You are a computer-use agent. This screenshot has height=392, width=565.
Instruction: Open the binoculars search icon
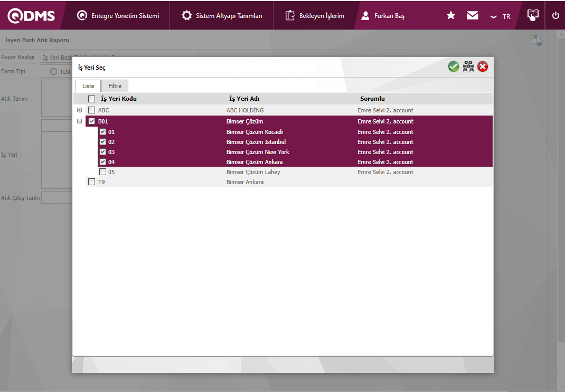[x=468, y=66]
